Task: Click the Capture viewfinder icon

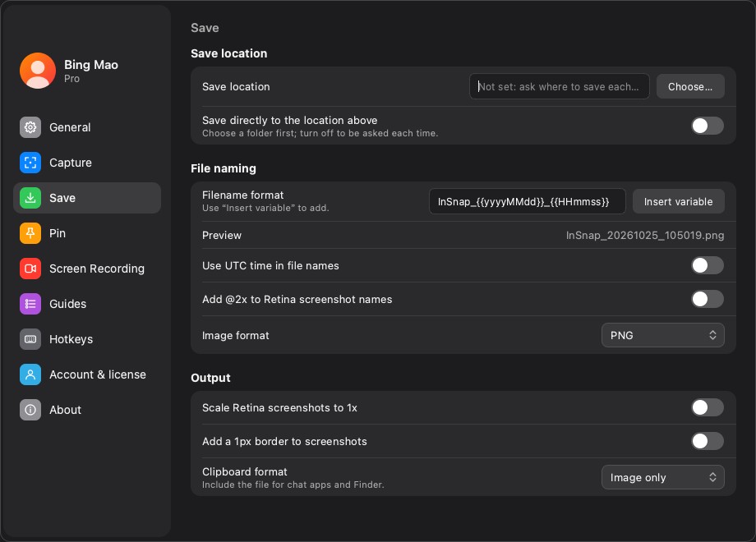Action: [30, 163]
